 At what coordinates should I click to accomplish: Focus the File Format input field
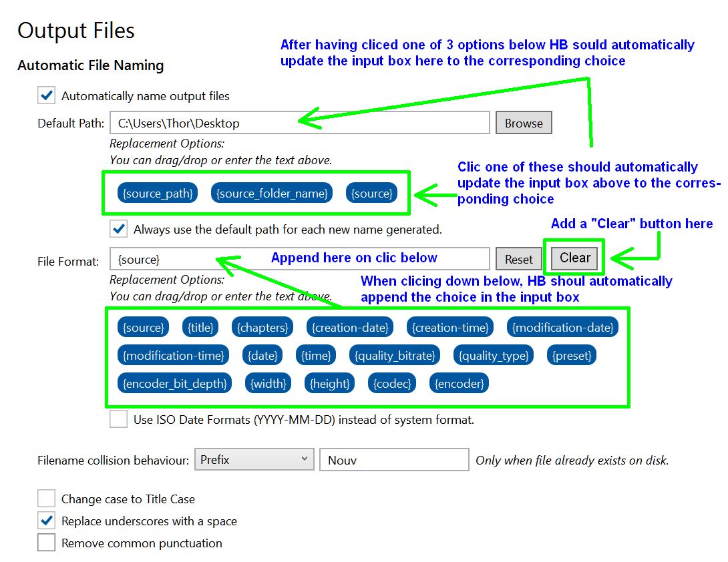(x=300, y=259)
